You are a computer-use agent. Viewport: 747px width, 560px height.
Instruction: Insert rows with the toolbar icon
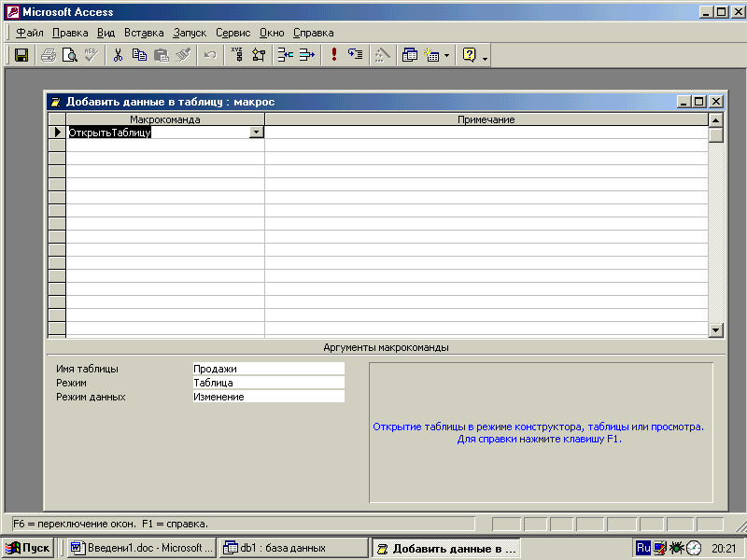coord(286,55)
